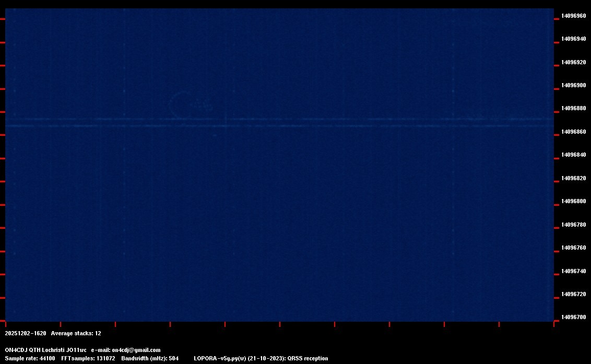Click the 'FFTsamples: 131072' text
Viewport: 591px width, 364px height.
pyautogui.click(x=88, y=358)
